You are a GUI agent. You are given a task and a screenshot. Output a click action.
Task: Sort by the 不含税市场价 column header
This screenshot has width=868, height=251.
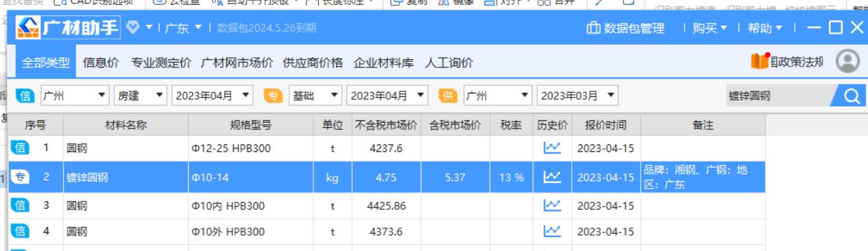[x=386, y=125]
